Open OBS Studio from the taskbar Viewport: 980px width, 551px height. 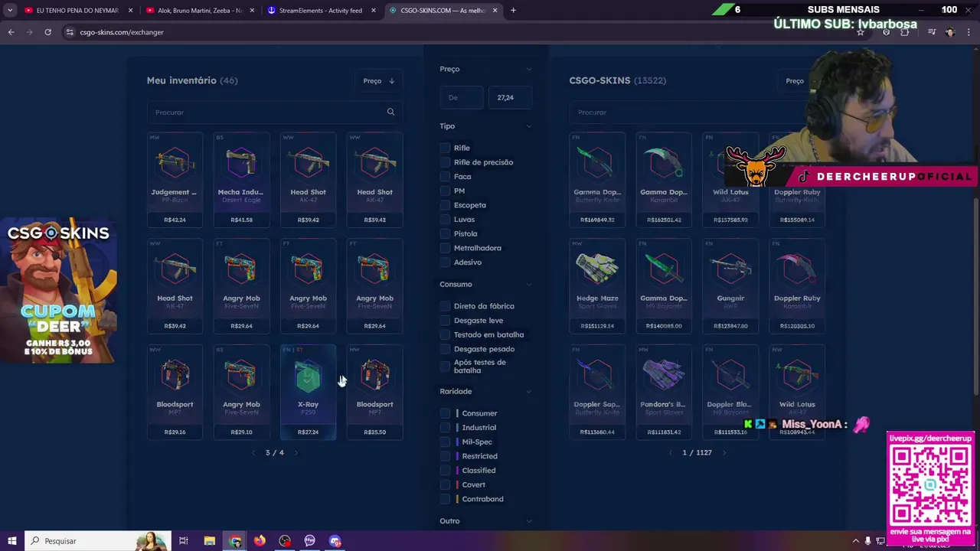[285, 541]
